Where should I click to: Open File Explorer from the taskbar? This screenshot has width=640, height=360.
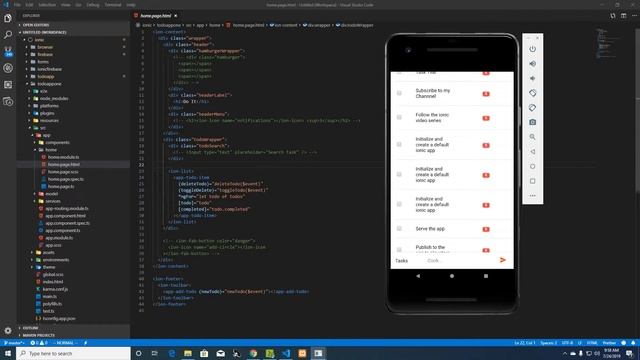188,353
